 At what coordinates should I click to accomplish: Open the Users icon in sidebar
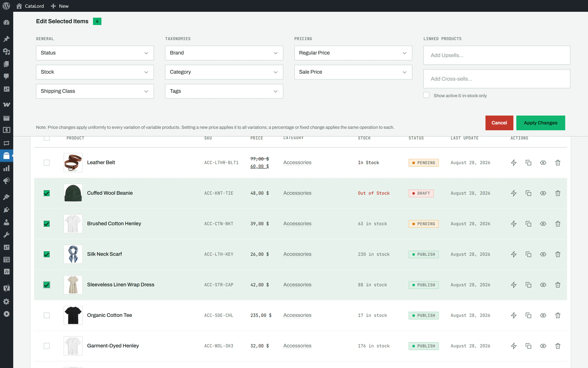coord(7,222)
